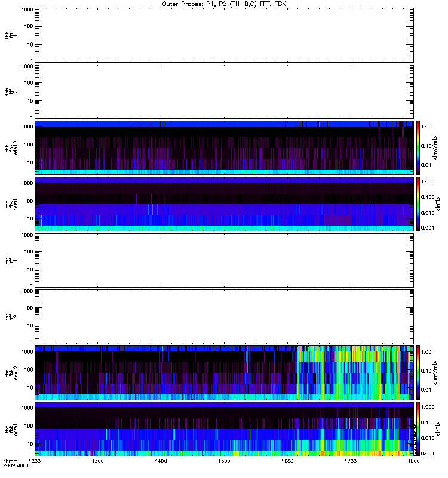Click the 1800 time axis label
The width and height of the screenshot is (448, 478).
tap(413, 461)
